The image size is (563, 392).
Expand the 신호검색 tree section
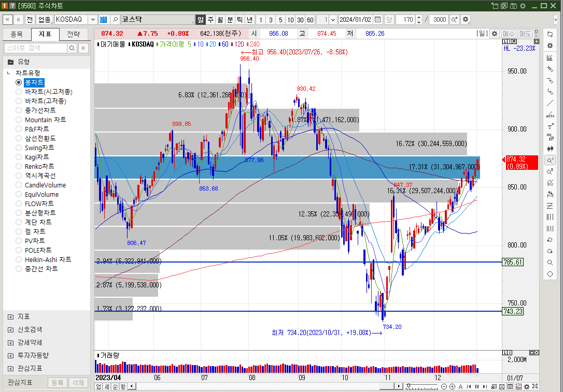click(11, 330)
